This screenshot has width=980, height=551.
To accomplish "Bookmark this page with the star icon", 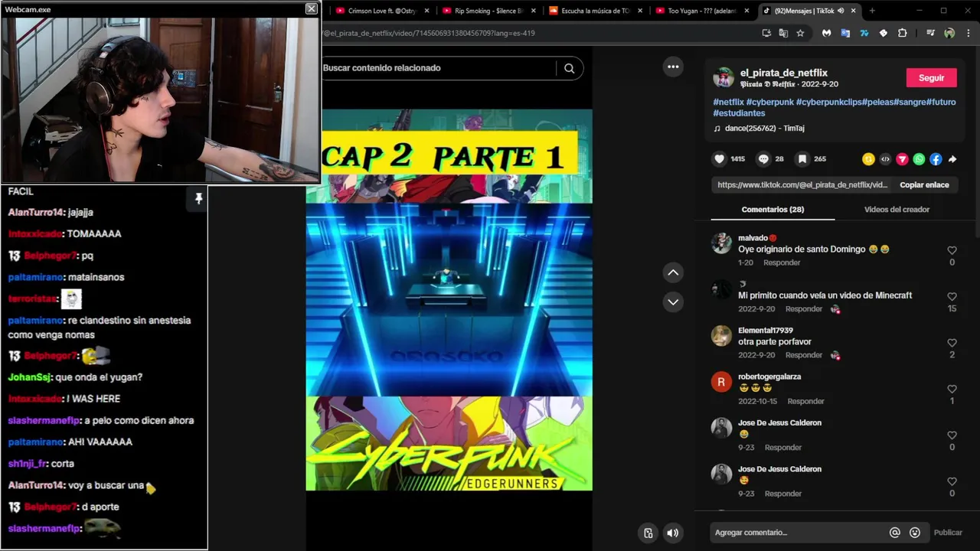I will [800, 33].
